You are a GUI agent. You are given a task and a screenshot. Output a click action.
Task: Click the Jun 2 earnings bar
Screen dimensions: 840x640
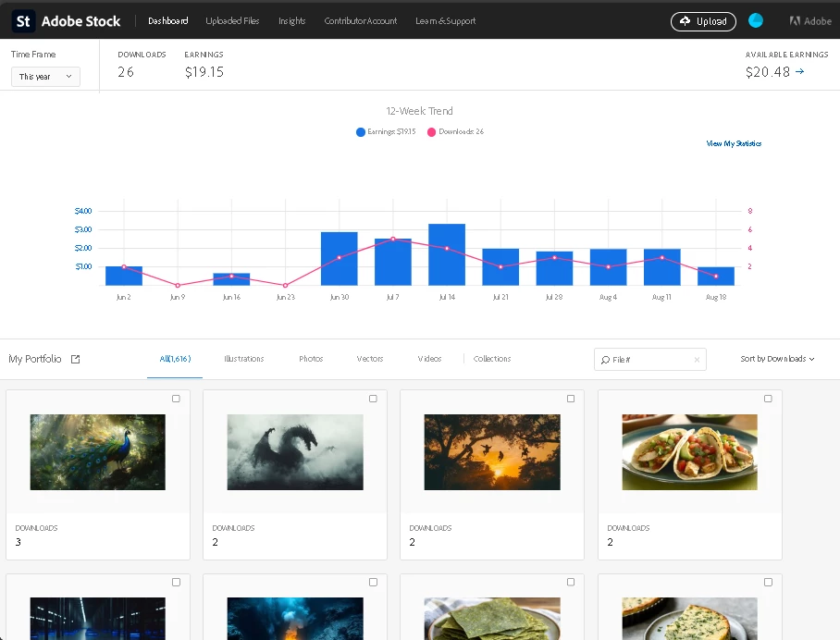click(x=124, y=276)
